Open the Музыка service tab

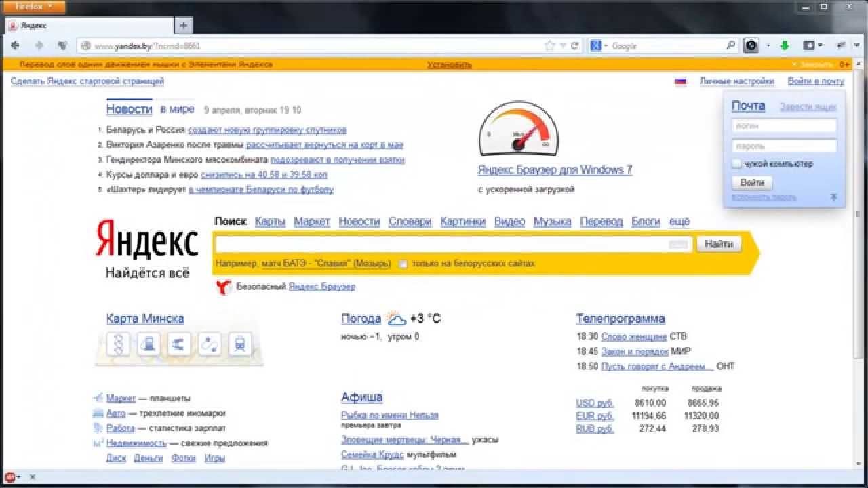click(552, 222)
